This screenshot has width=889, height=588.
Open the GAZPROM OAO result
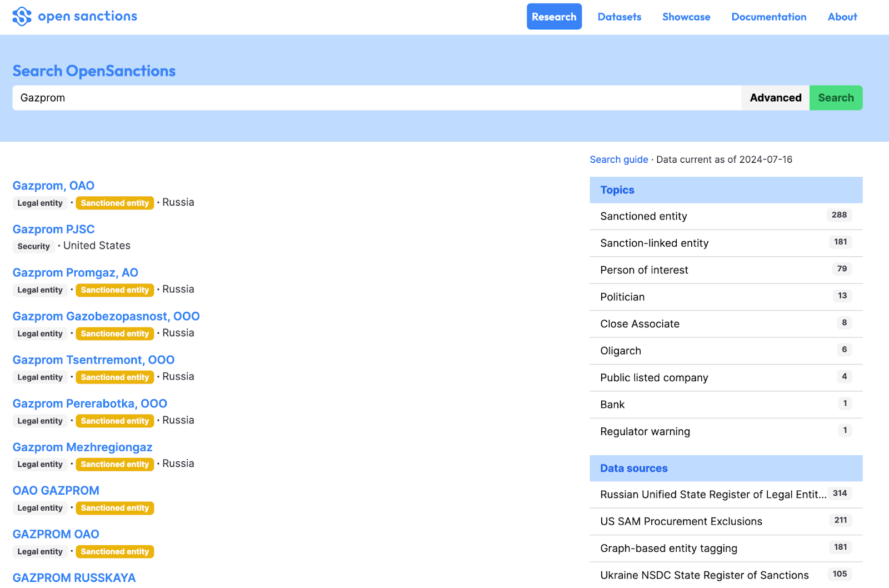(56, 534)
